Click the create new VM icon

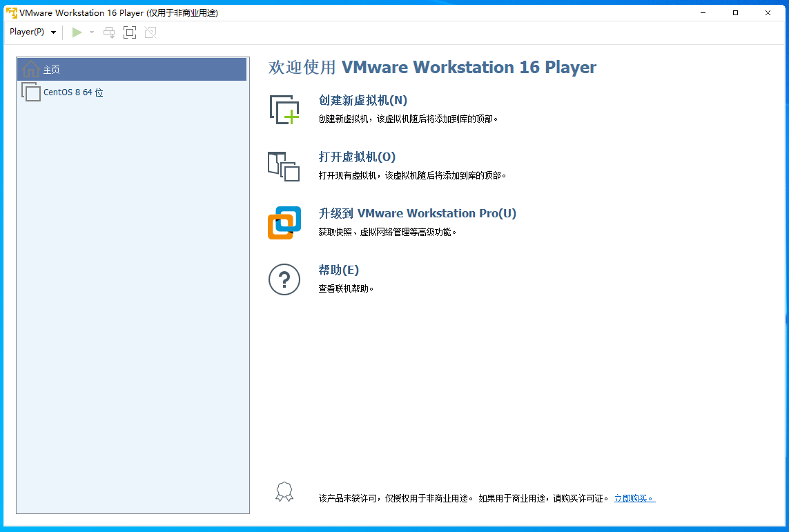point(284,109)
